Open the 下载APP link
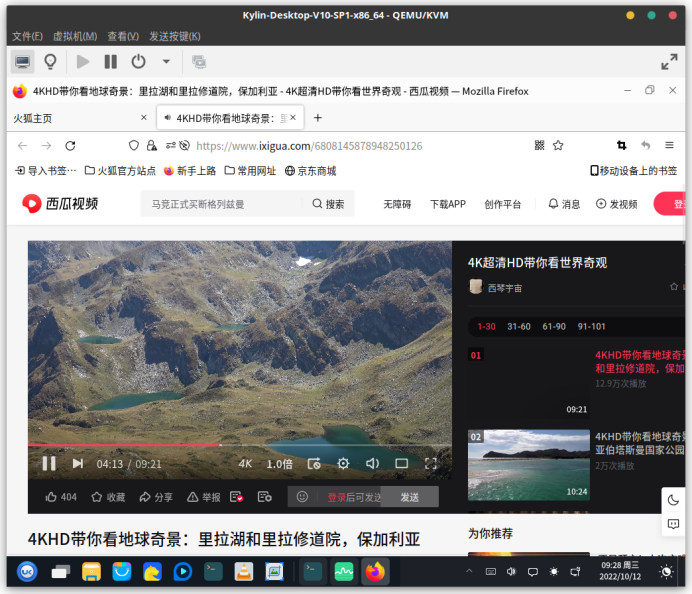 [x=448, y=204]
